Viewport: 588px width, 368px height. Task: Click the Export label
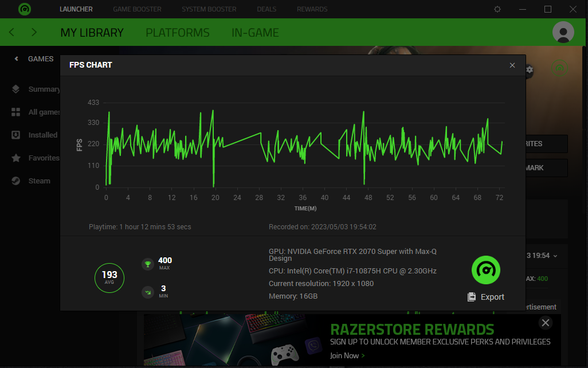tap(492, 297)
